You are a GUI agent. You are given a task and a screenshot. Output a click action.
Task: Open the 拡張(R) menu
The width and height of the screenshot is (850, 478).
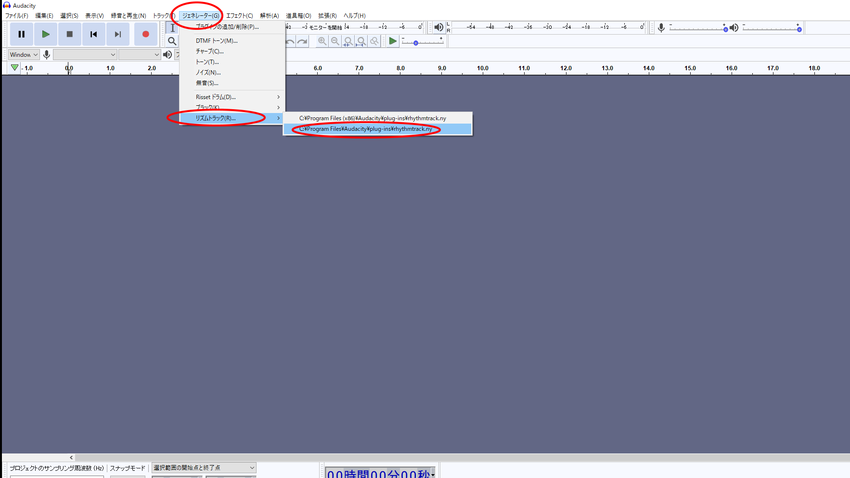pos(327,16)
